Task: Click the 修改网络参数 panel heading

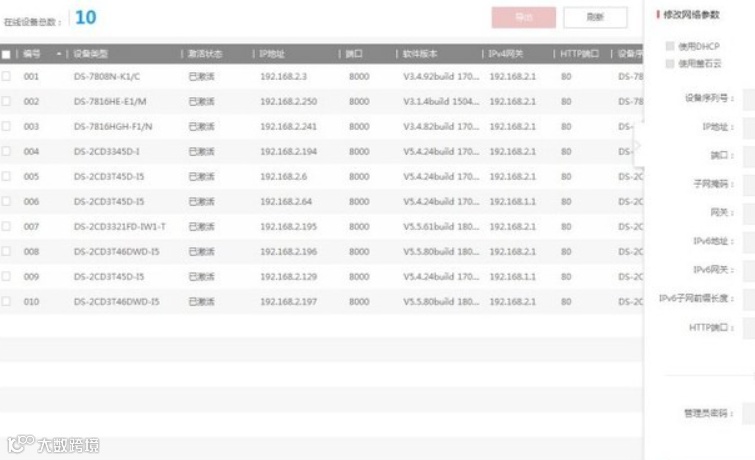Action: tap(691, 15)
